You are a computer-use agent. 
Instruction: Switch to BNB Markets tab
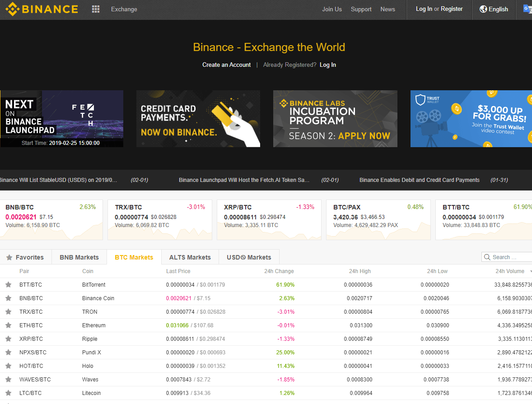(79, 257)
